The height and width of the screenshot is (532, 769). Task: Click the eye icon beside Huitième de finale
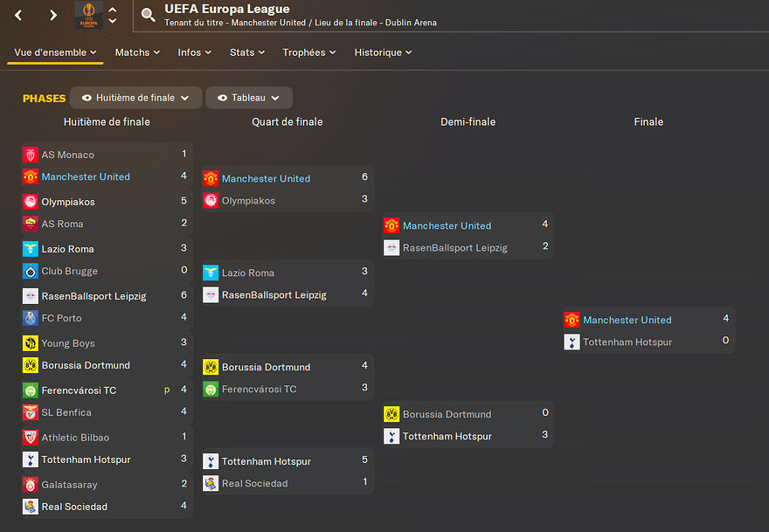(87, 98)
